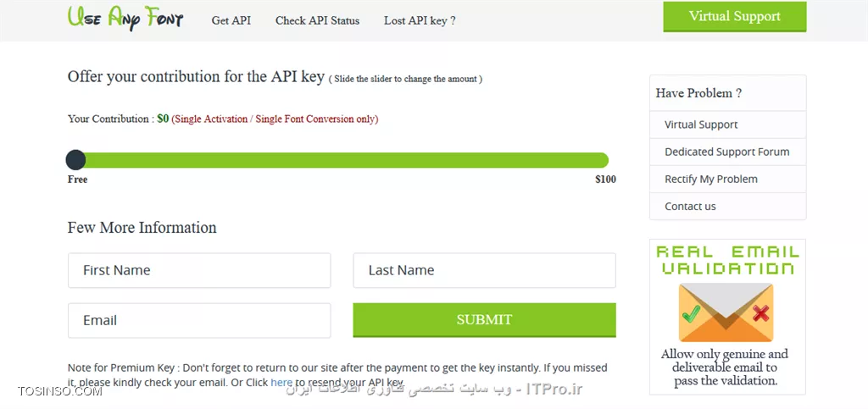Click the 'here' resend API key link
Viewport: 868px width, 409px height.
281,382
